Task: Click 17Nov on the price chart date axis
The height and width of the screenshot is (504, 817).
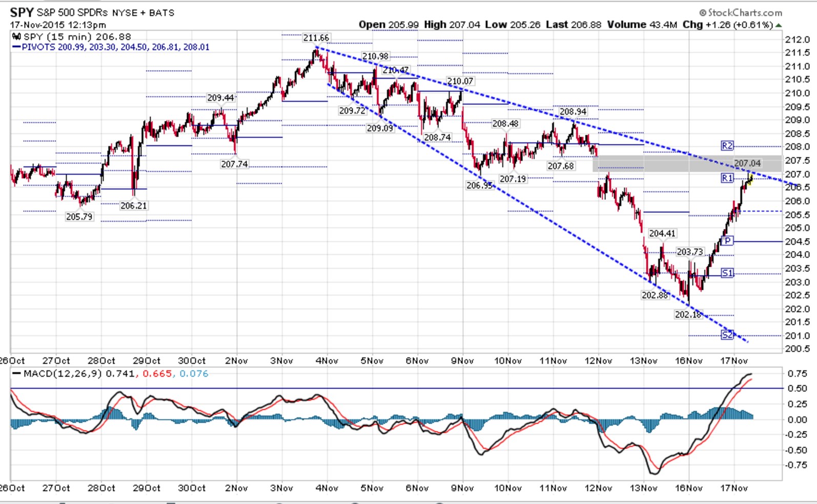Action: point(733,361)
